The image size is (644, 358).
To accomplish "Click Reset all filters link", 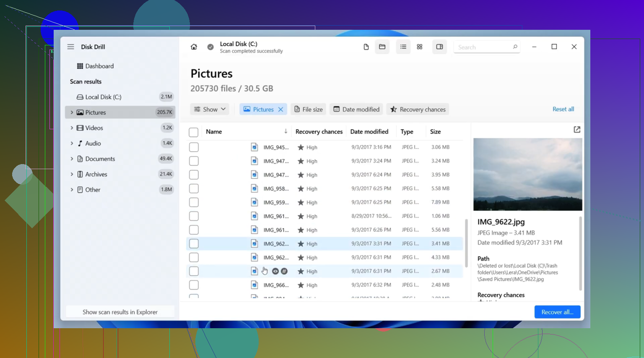I will pyautogui.click(x=563, y=109).
